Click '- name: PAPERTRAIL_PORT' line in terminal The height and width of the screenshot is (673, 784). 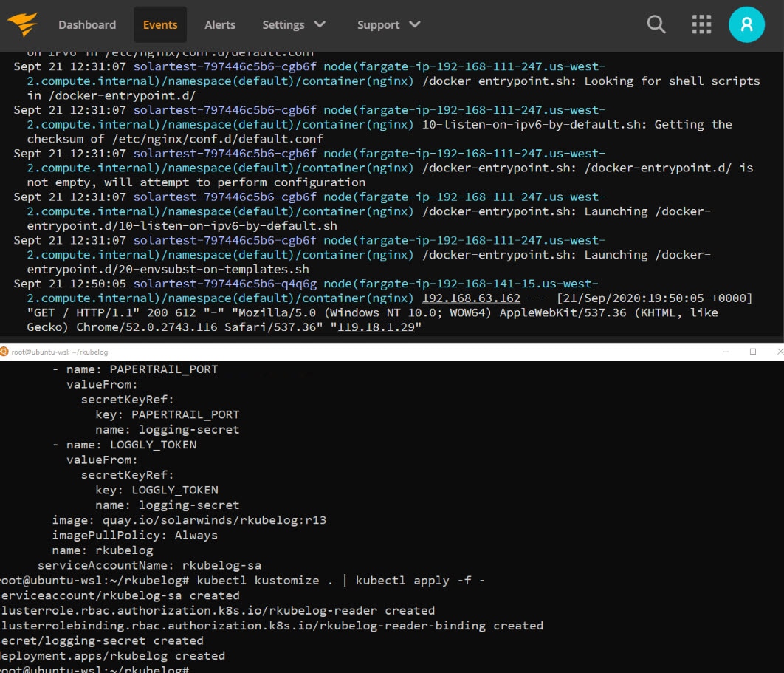coord(135,369)
